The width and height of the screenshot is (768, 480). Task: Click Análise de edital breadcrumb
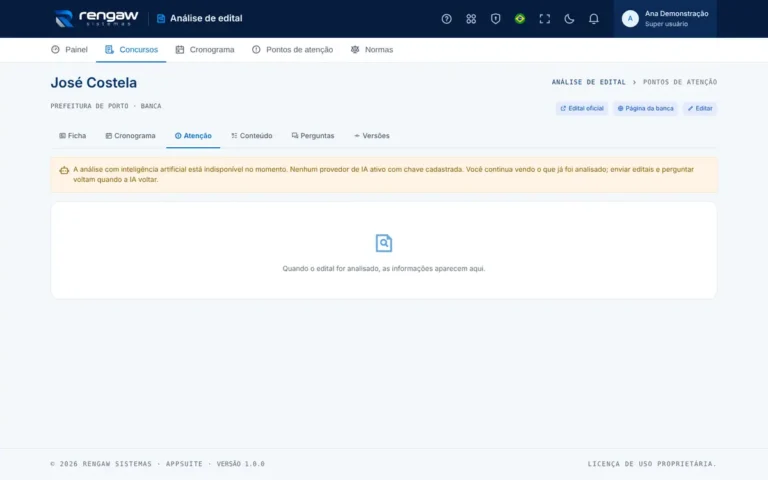(589, 82)
